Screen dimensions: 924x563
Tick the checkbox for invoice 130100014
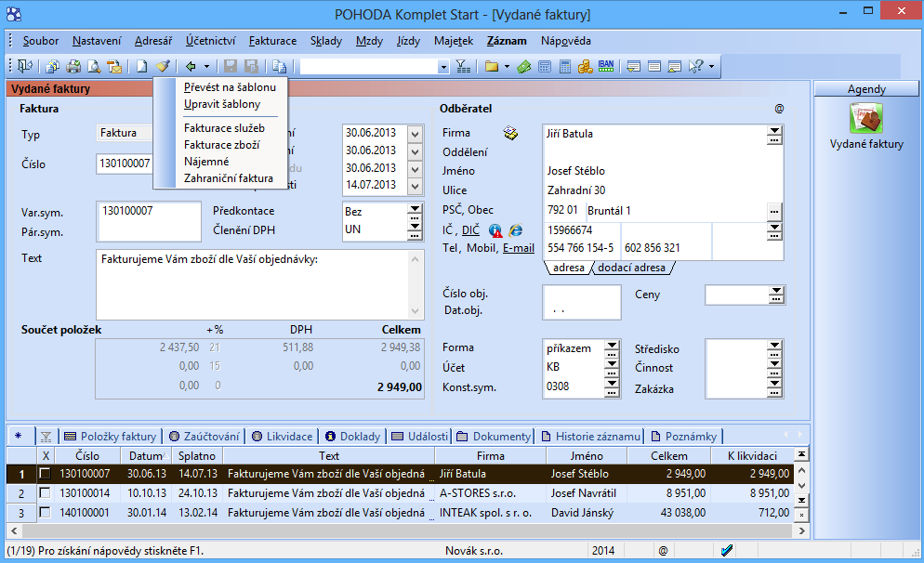(45, 493)
